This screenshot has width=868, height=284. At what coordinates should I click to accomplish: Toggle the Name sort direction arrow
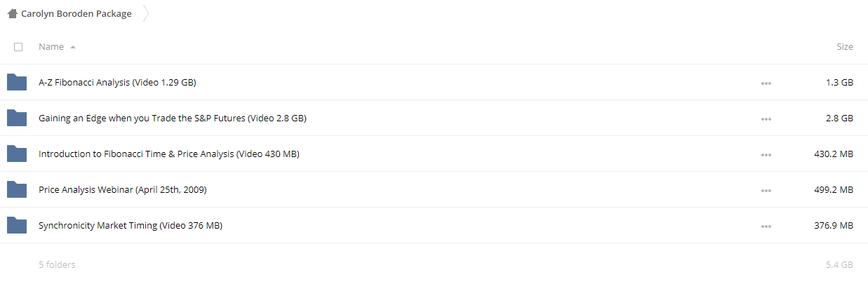73,47
